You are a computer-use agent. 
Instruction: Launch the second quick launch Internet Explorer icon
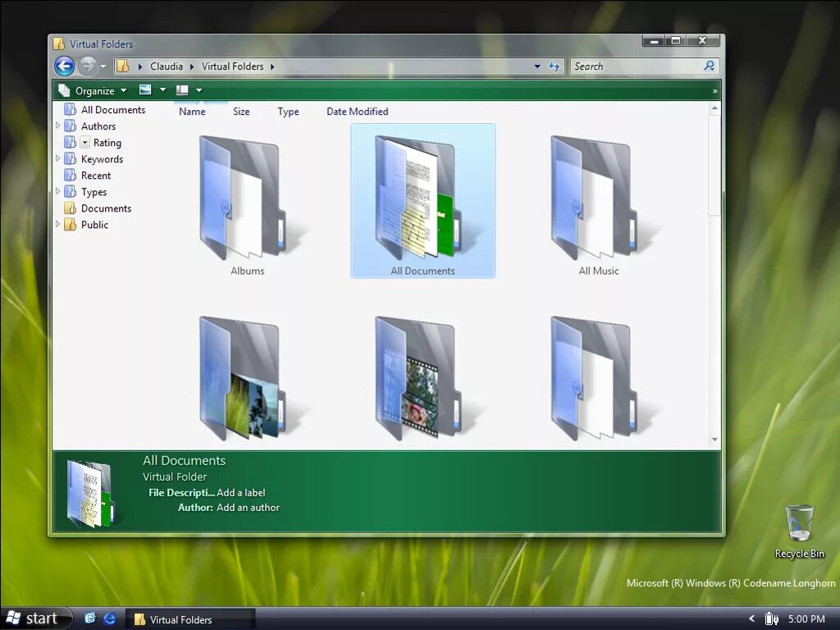(110, 619)
